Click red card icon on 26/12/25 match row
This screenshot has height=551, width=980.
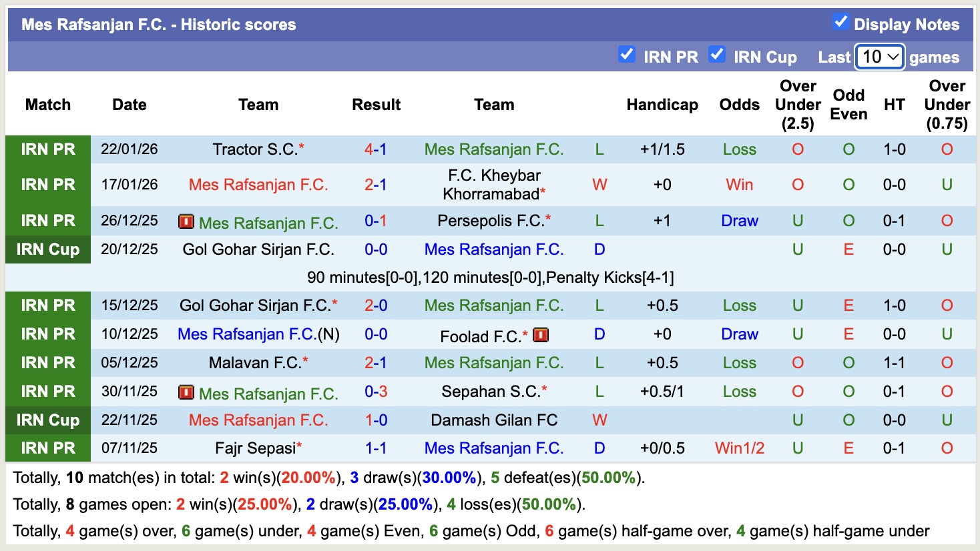pos(186,221)
